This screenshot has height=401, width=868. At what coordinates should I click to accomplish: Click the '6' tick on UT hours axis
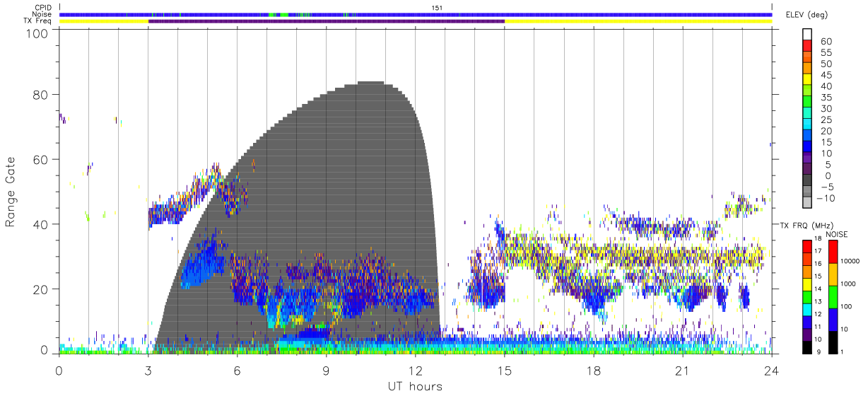(237, 371)
